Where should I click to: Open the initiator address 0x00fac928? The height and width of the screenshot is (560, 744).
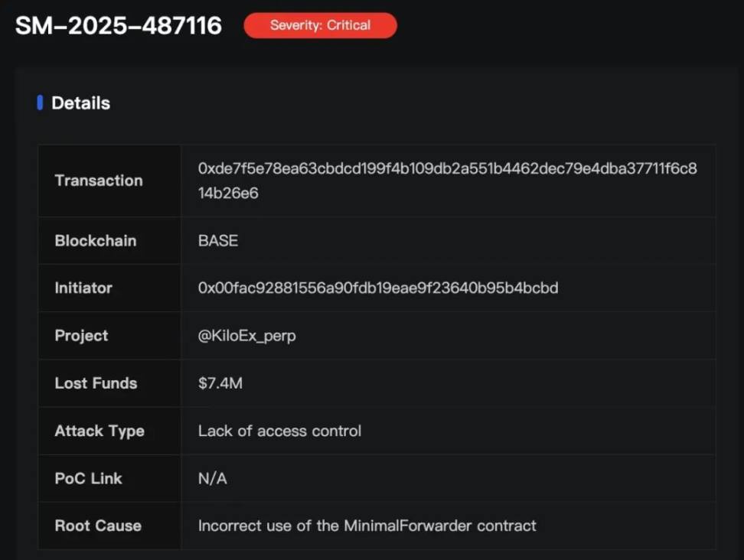click(x=378, y=288)
